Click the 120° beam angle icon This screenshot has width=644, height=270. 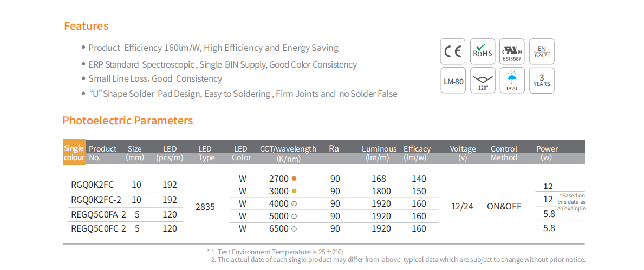(482, 81)
